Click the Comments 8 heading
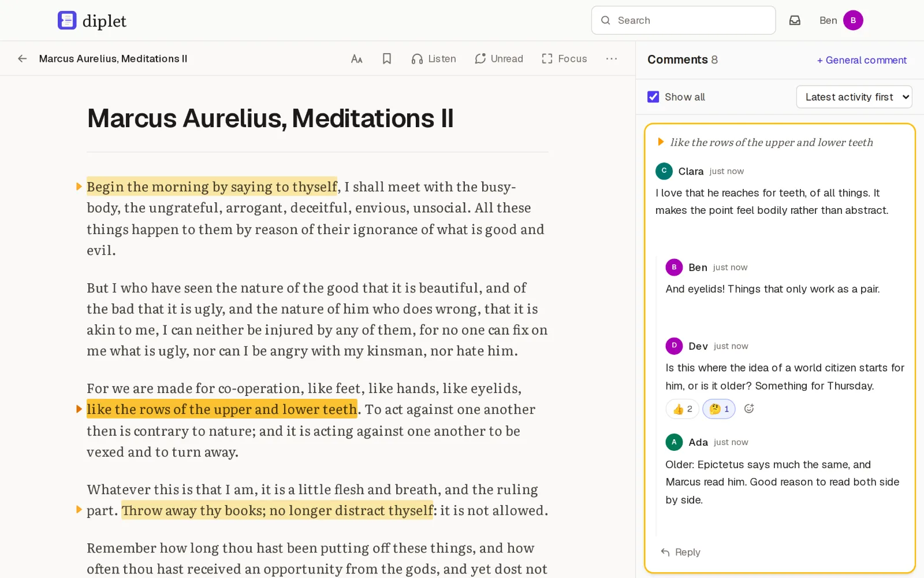This screenshot has width=924, height=578. click(683, 60)
